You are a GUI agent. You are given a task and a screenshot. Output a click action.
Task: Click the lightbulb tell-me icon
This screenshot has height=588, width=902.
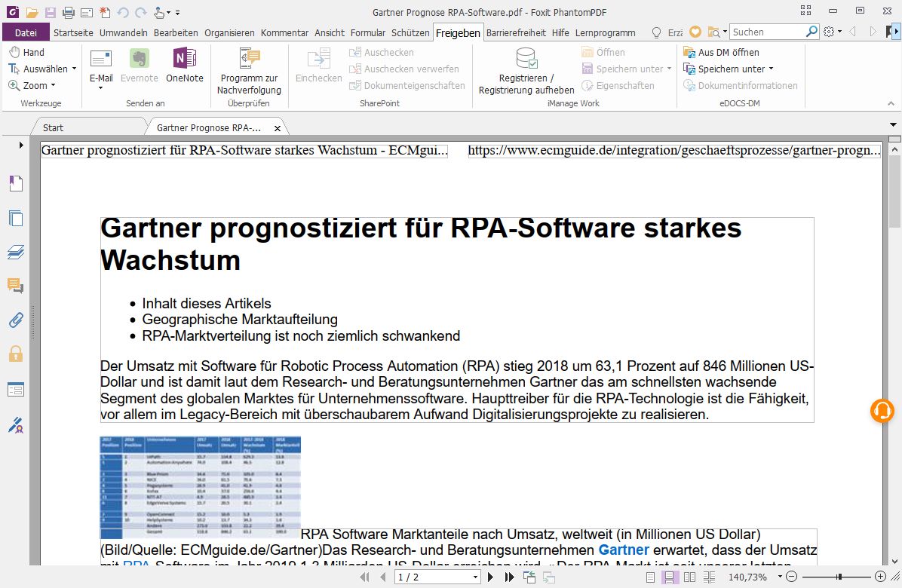pos(656,32)
